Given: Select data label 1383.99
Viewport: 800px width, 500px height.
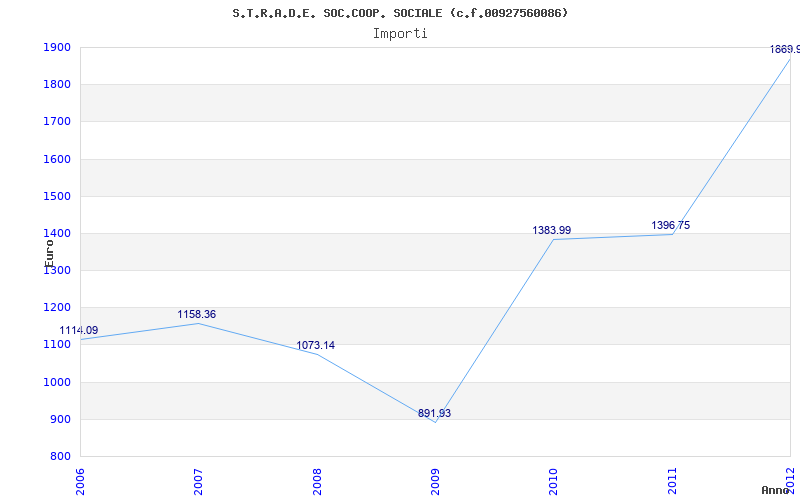Looking at the screenshot, I should [x=552, y=231].
